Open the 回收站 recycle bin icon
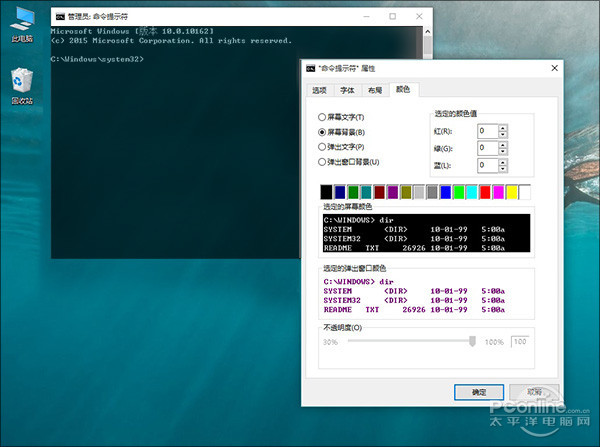Image resolution: width=600 pixels, height=447 pixels. (22, 86)
